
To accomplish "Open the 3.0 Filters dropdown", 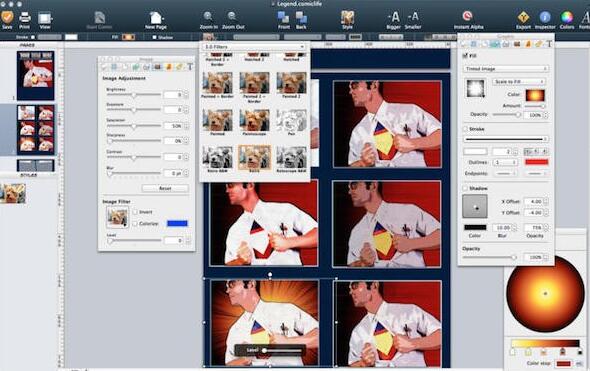I will point(254,47).
